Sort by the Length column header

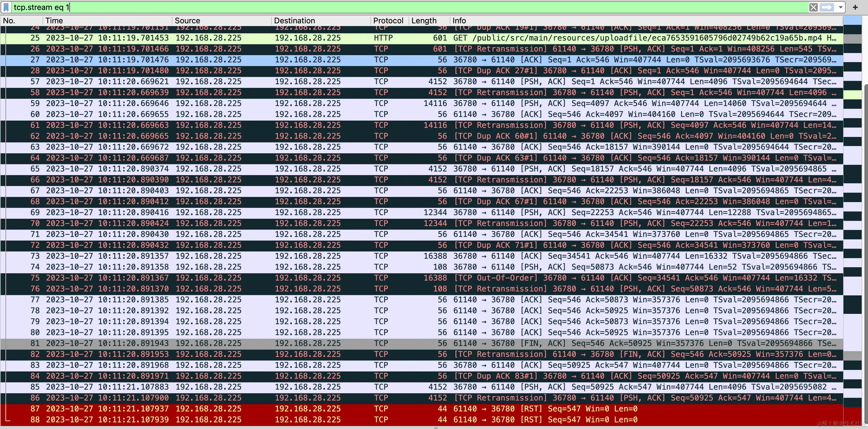[423, 21]
